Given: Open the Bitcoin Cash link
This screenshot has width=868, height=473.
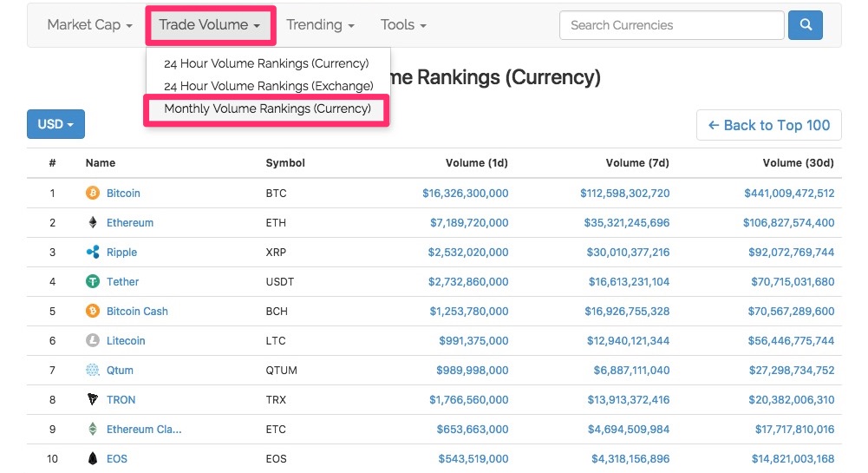Looking at the screenshot, I should tap(137, 312).
